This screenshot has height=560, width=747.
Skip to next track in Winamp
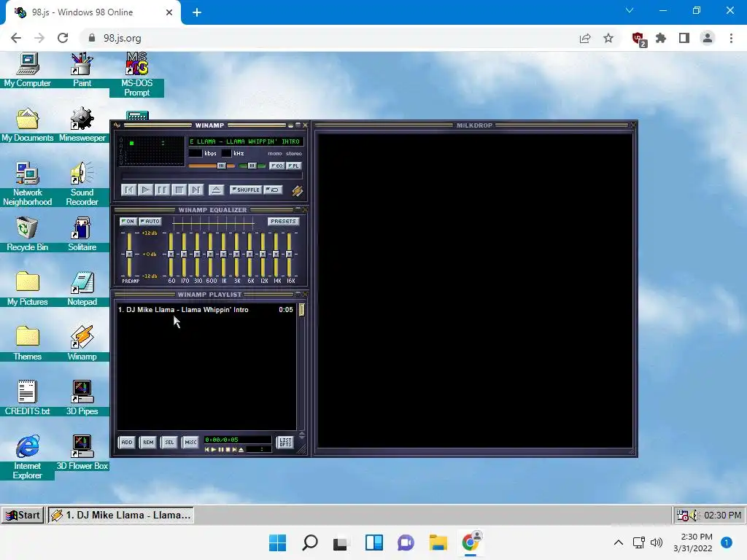coord(196,190)
